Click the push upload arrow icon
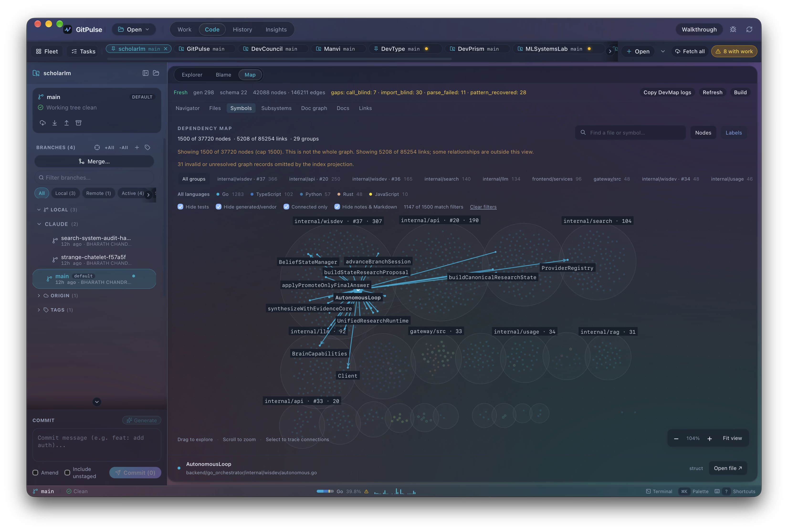This screenshot has height=532, width=788. 66,123
